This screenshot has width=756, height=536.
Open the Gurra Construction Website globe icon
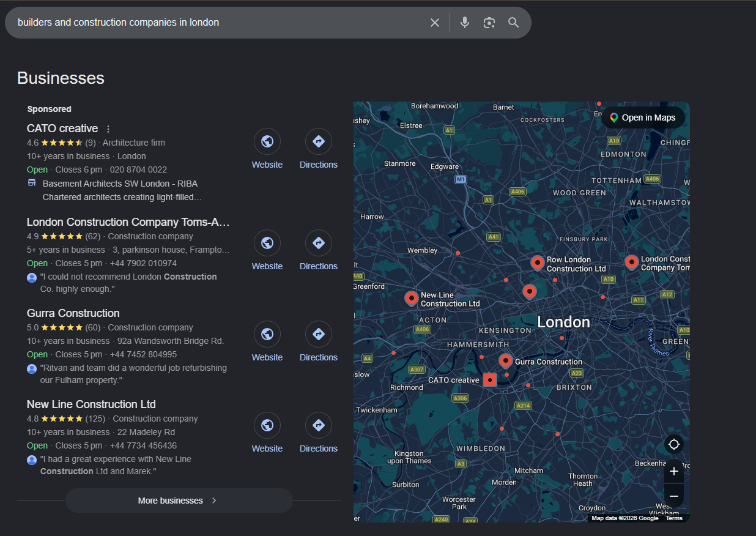coord(267,334)
